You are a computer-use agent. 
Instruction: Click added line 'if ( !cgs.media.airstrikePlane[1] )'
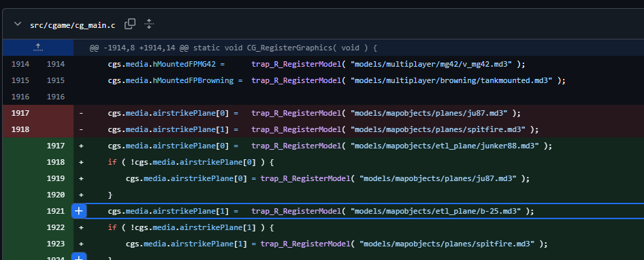pyautogui.click(x=359, y=227)
